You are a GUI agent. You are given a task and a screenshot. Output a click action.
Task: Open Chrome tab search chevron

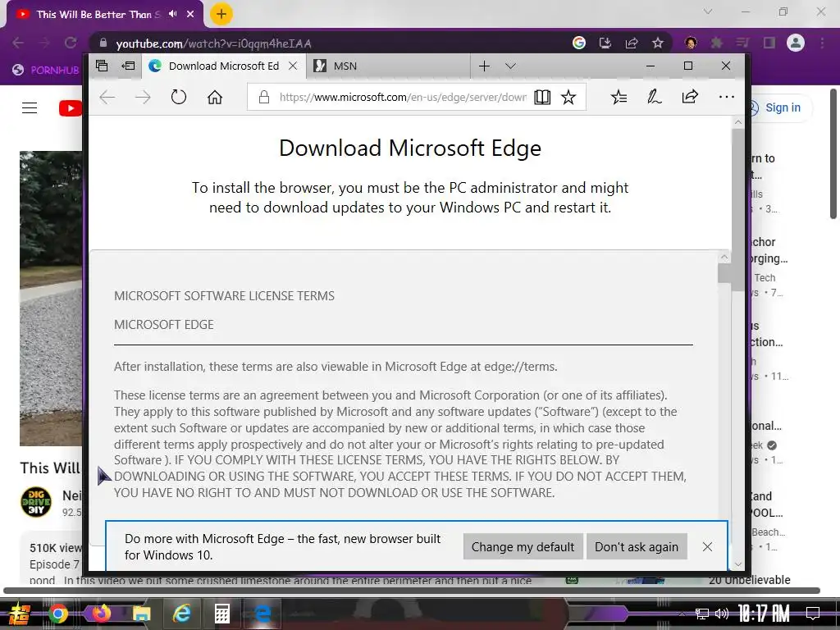coord(708,11)
